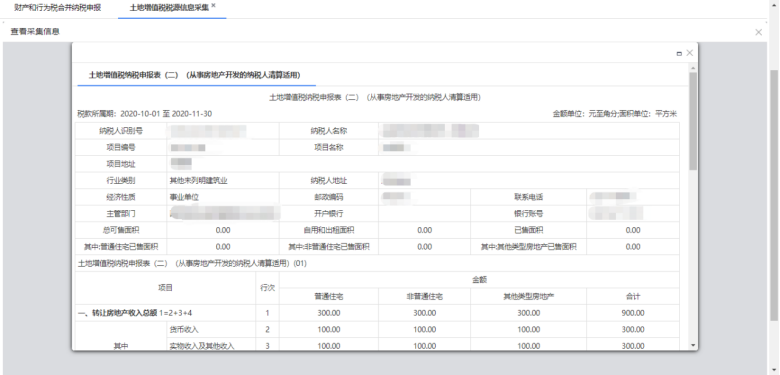Image resolution: width=780 pixels, height=375 pixels.
Task: Click the outer page scrollbar thumb
Action: pos(774,195)
